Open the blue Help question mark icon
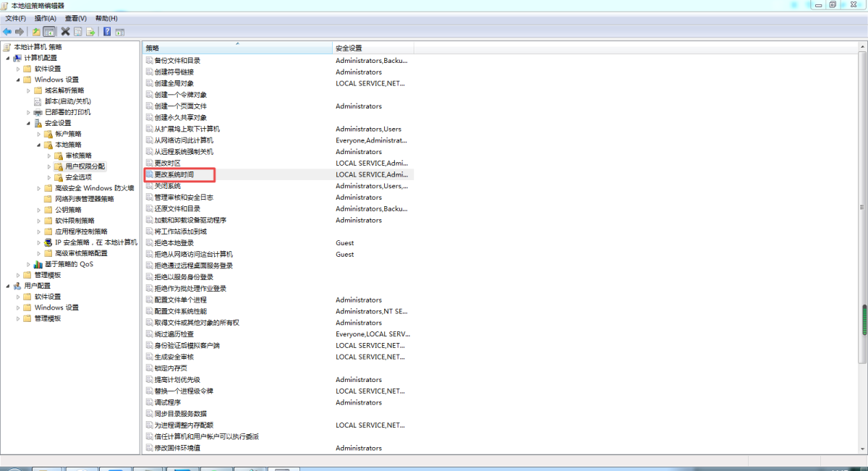 click(107, 32)
